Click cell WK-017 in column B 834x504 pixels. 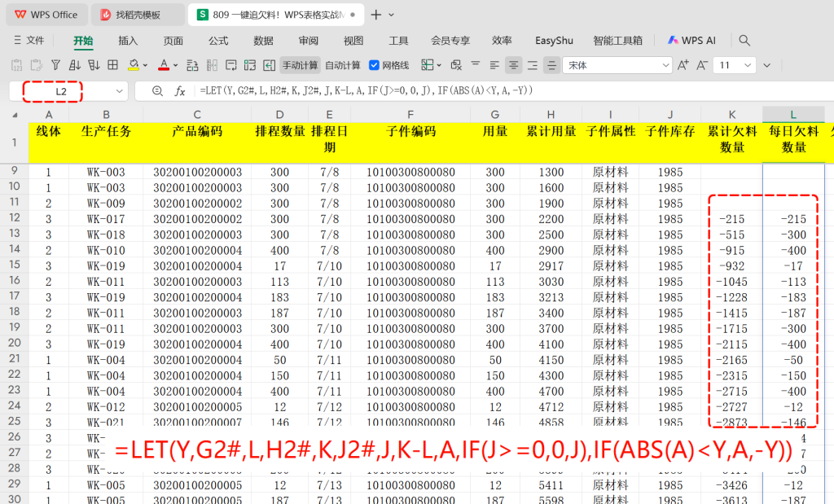106,219
